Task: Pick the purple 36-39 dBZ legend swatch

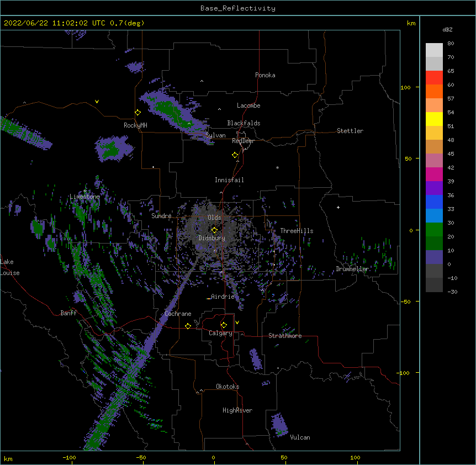Action: pos(434,188)
